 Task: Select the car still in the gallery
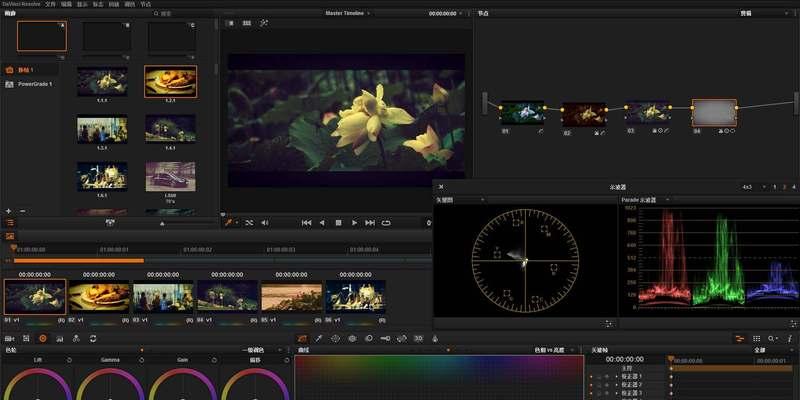pyautogui.click(x=170, y=177)
